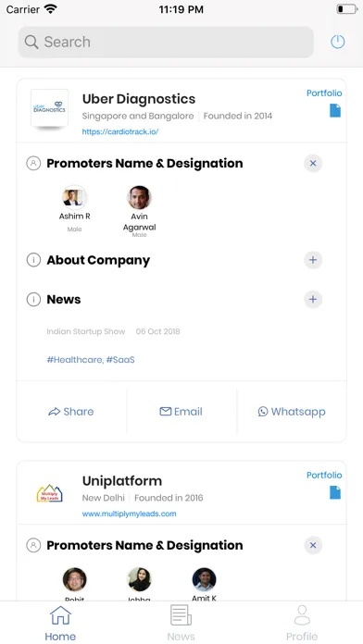This screenshot has width=363, height=644.
Task: Open Uber Diagnostics portfolio document icon
Action: coord(335,110)
